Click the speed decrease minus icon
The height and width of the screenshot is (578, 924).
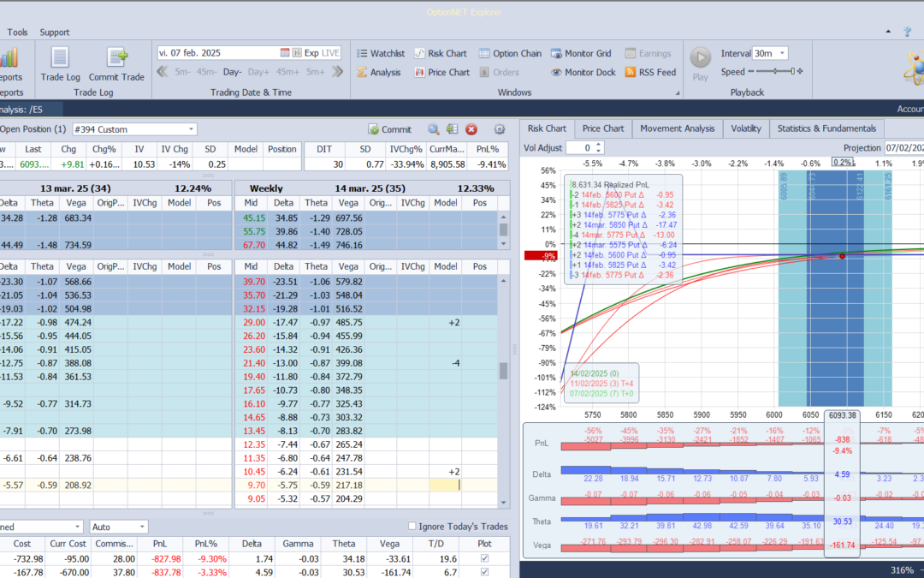751,71
